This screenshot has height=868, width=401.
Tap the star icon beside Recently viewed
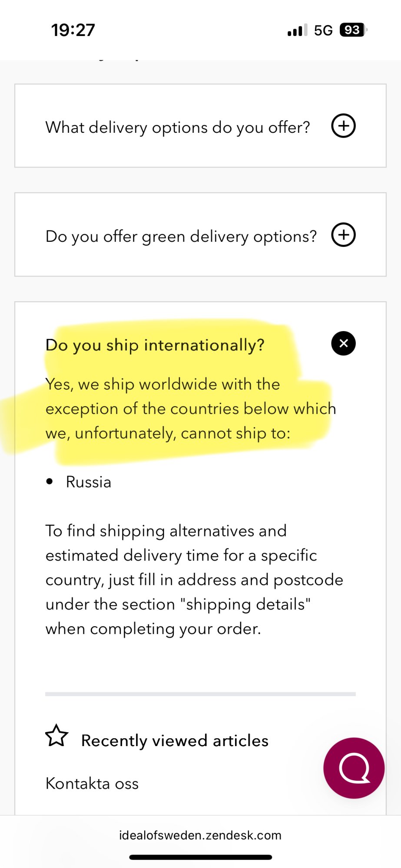57,736
